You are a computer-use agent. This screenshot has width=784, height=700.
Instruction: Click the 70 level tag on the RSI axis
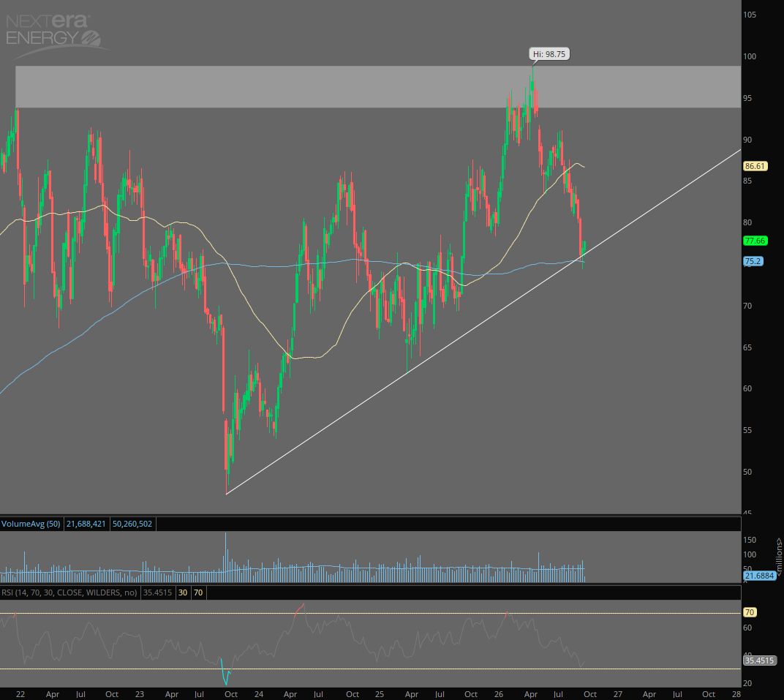[x=750, y=612]
